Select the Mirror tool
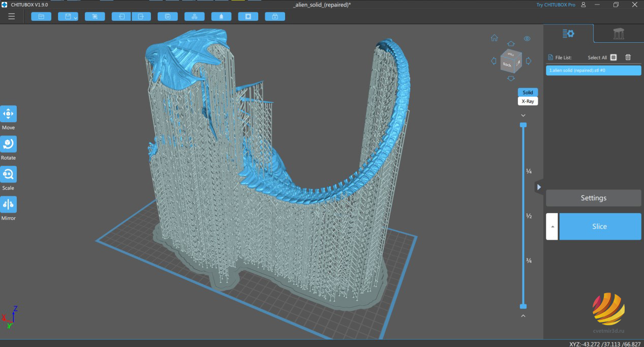The width and height of the screenshot is (644, 347). click(x=8, y=204)
